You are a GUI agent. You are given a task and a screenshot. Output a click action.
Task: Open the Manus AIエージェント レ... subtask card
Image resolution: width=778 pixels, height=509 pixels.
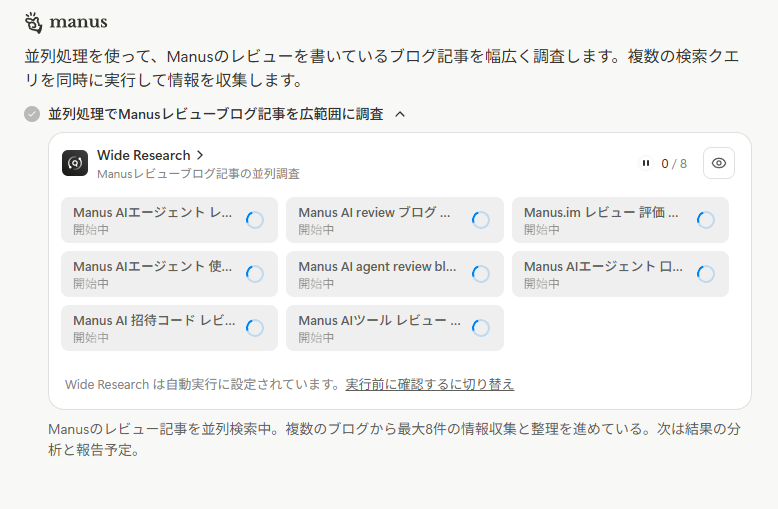pos(153,220)
